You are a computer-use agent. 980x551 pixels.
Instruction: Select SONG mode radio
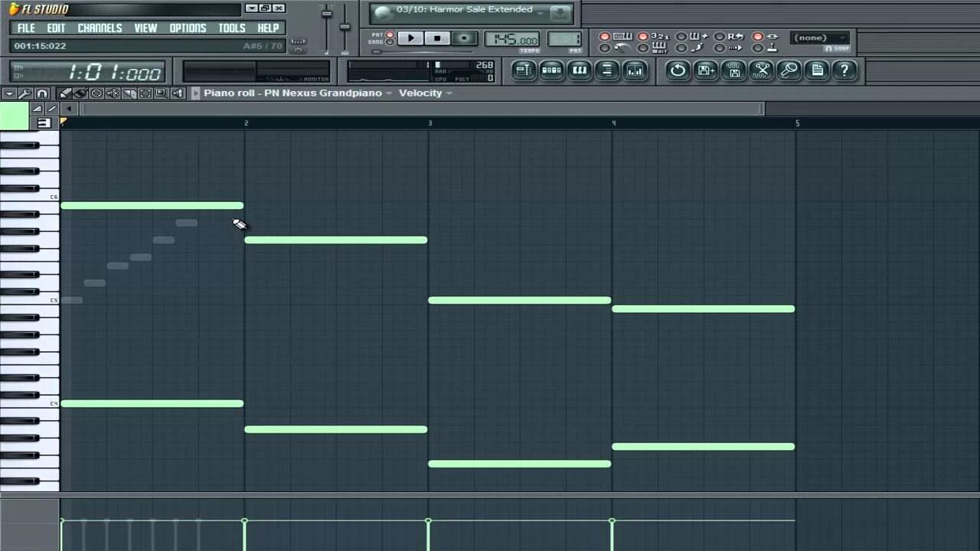pyautogui.click(x=390, y=42)
